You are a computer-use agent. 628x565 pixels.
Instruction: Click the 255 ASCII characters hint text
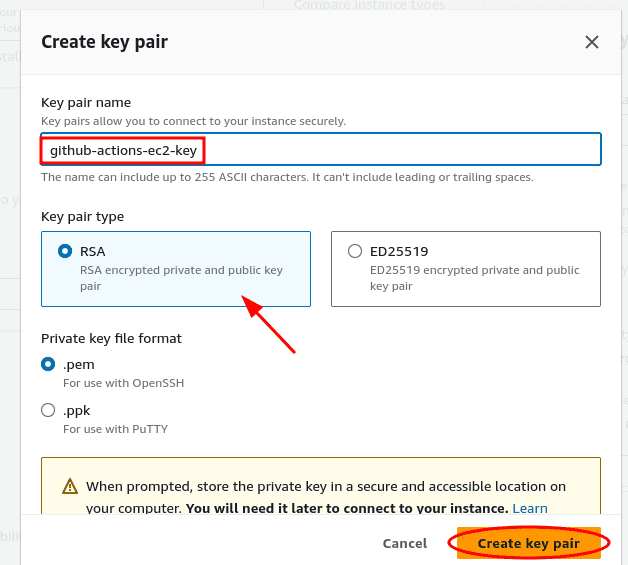287,177
